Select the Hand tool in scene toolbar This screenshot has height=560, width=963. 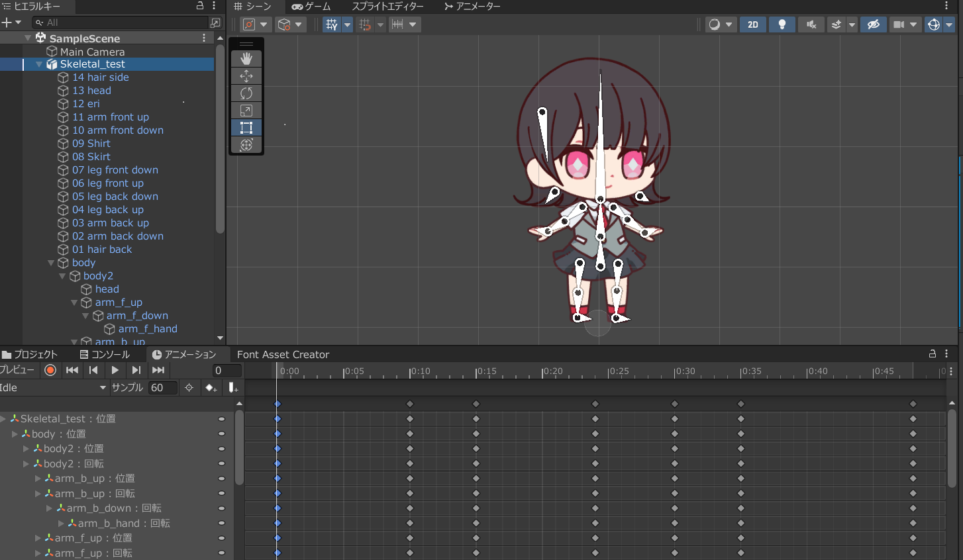(246, 59)
